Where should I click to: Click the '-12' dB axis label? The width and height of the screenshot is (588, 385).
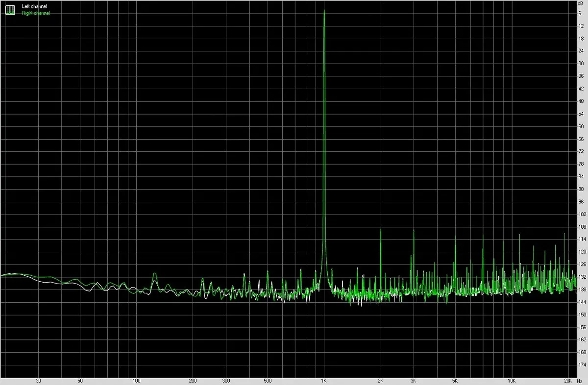pyautogui.click(x=581, y=25)
